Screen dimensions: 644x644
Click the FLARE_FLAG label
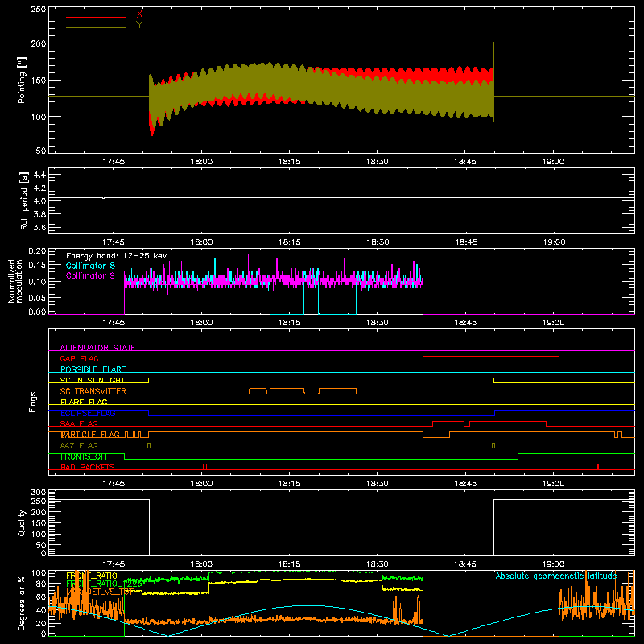pyautogui.click(x=84, y=402)
